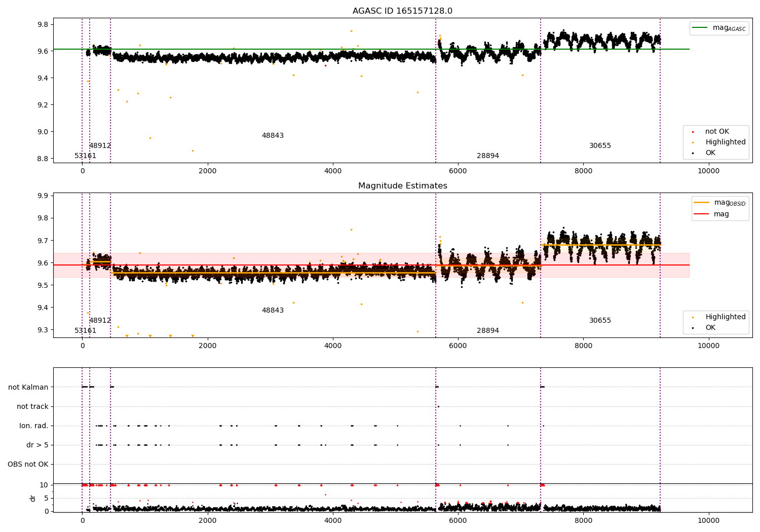760x532 pixels.
Task: Click OBSID label 53161 in Magnitude Estimates plot
Action: click(85, 331)
